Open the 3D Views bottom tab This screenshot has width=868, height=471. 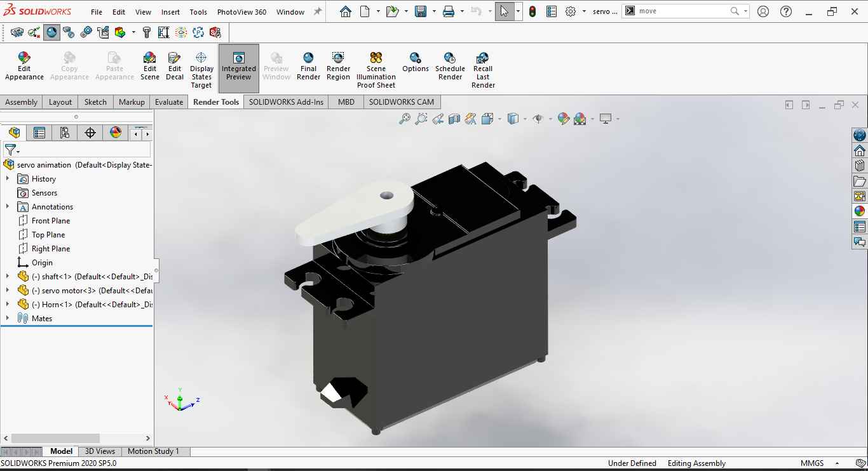tap(100, 451)
